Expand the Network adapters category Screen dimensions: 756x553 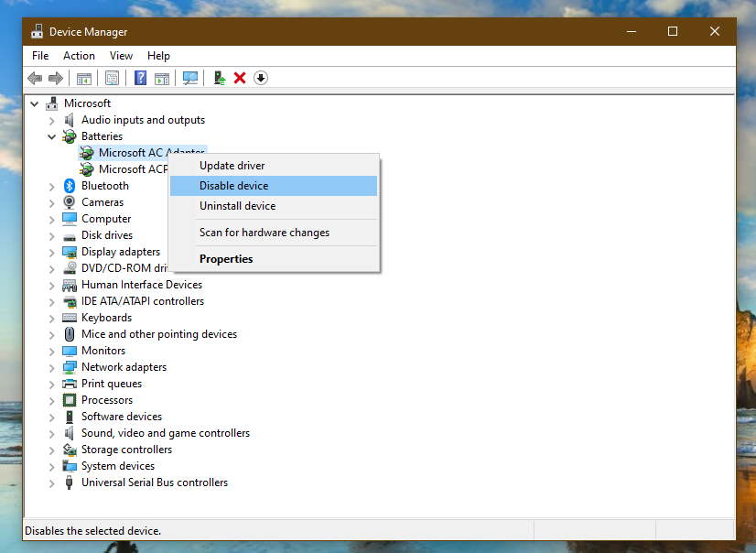click(x=52, y=366)
